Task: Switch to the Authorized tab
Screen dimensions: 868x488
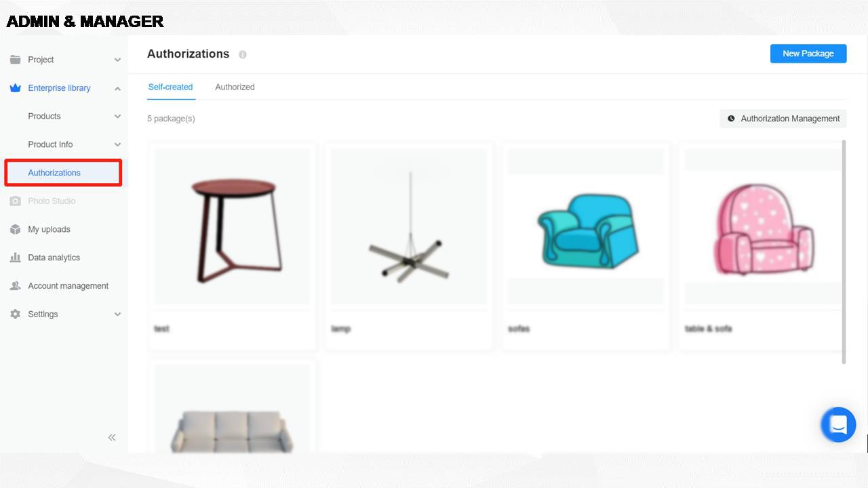Action: pos(235,87)
